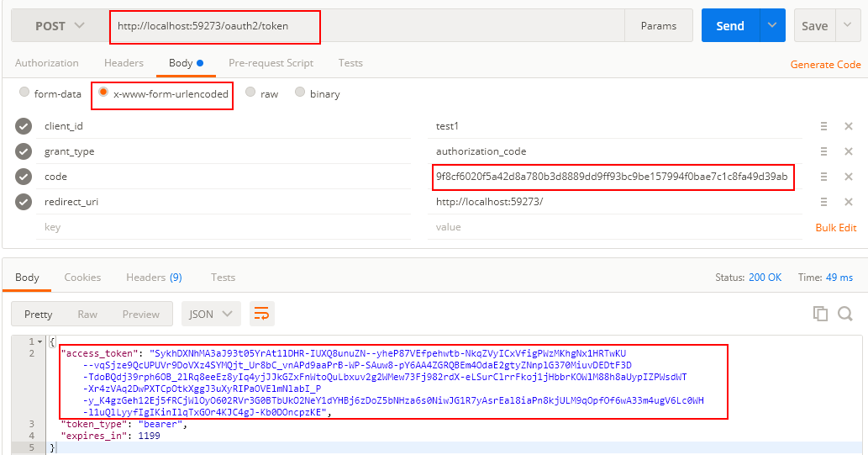This screenshot has width=868, height=455.
Task: Delete the redirect_uri parameter row
Action: click(x=848, y=202)
